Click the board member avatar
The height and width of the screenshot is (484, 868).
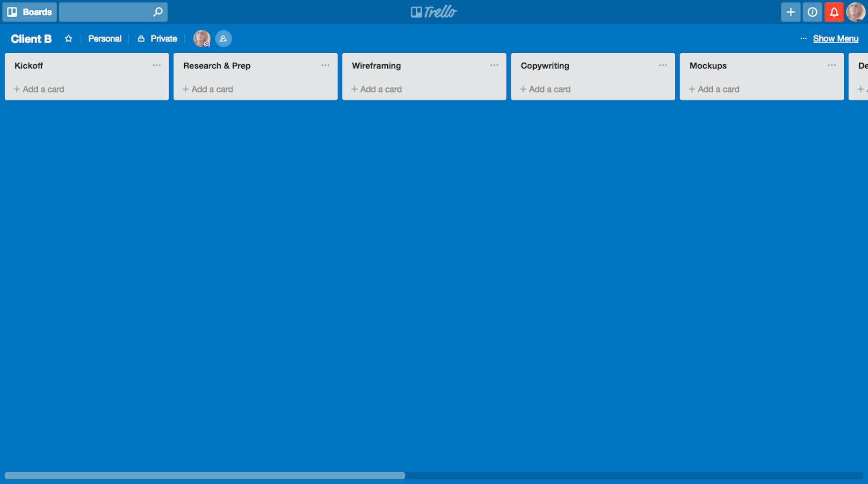[202, 38]
